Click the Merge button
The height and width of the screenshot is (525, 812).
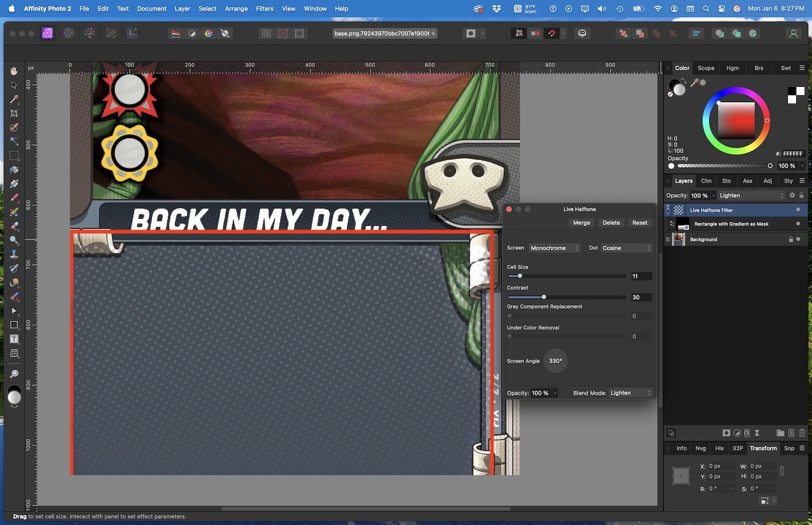point(582,223)
